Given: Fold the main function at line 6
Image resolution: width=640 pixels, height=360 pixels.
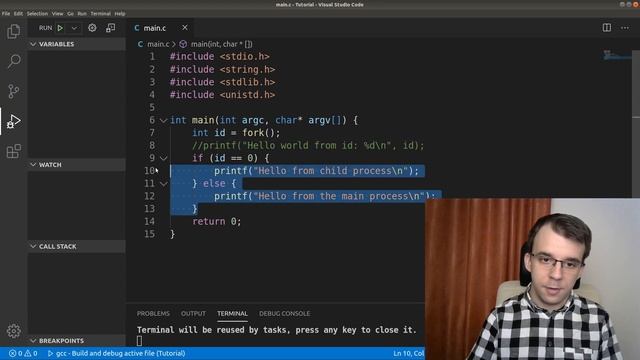Looking at the screenshot, I should (163, 120).
